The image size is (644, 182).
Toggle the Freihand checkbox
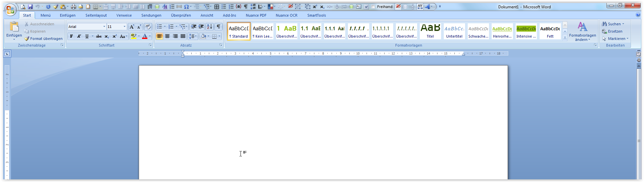373,7
